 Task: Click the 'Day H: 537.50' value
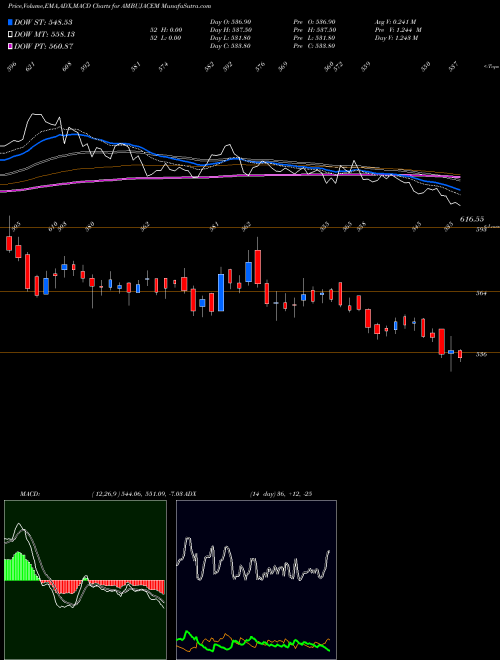click(x=231, y=30)
